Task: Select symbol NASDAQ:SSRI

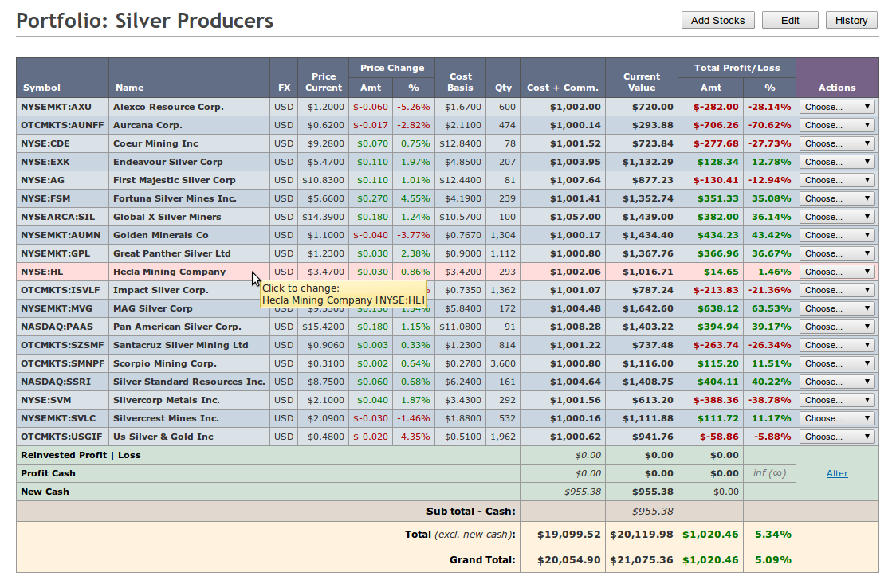Action: pos(56,382)
